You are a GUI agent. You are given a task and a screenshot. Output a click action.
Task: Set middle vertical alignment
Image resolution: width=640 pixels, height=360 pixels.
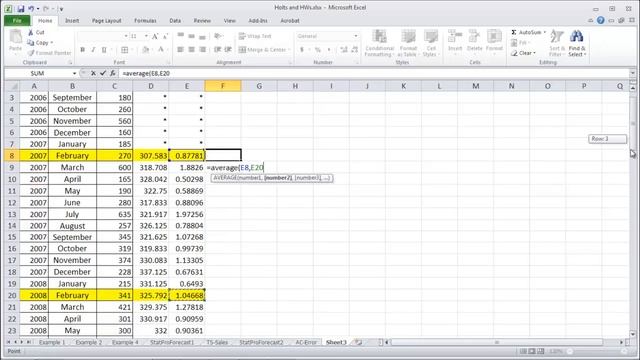191,36
